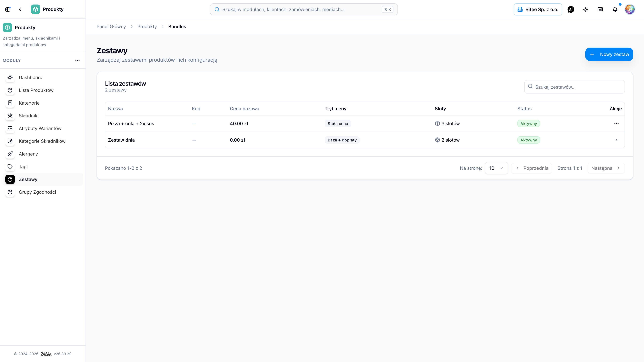
Task: Click the Dashboard sparkle icon
Action: point(10,77)
